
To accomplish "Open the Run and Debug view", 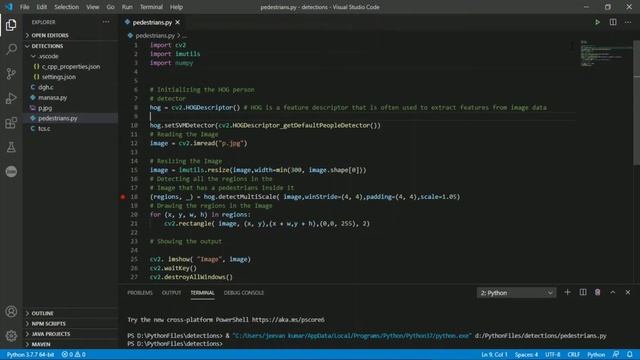I will (x=11, y=98).
